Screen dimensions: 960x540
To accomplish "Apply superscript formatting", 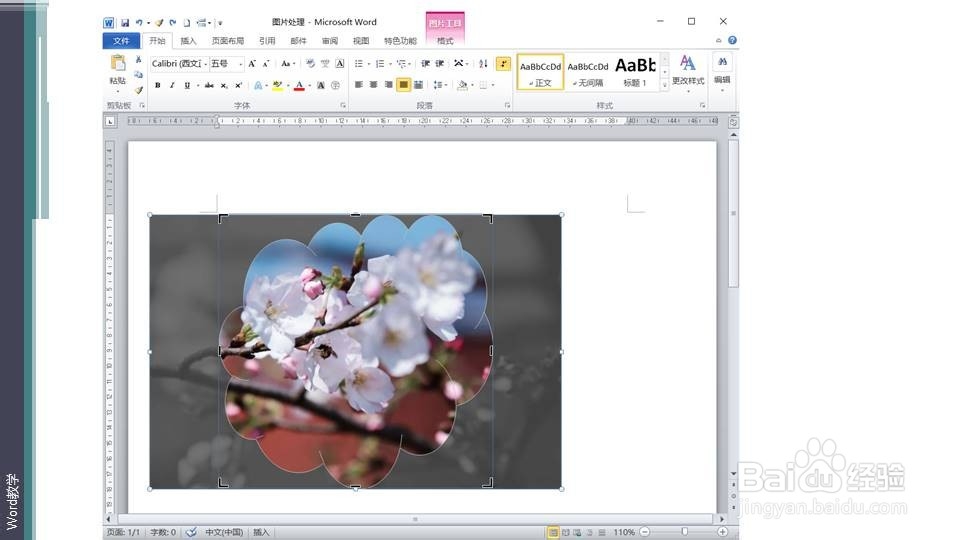I will 238,85.
